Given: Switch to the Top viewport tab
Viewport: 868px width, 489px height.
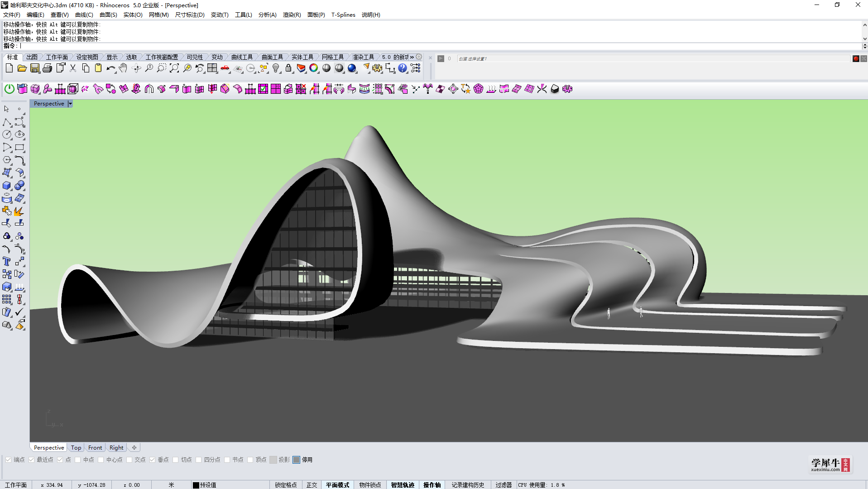Looking at the screenshot, I should tap(76, 447).
